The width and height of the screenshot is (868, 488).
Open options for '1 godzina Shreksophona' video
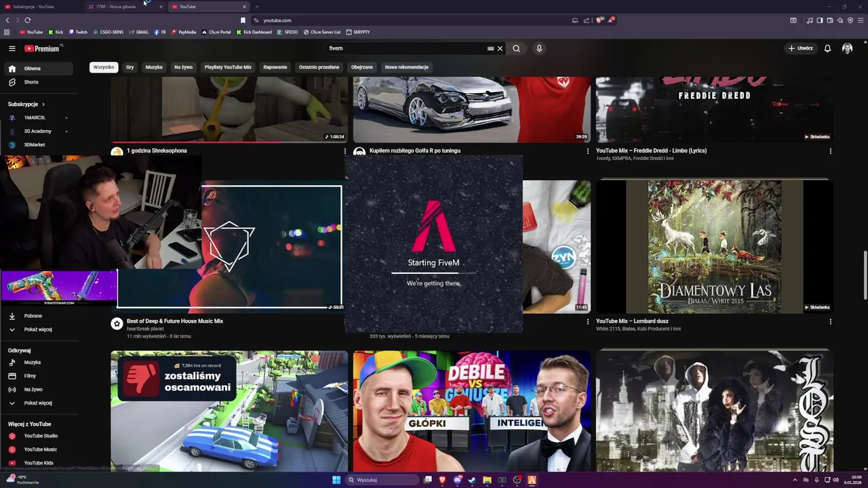point(344,151)
